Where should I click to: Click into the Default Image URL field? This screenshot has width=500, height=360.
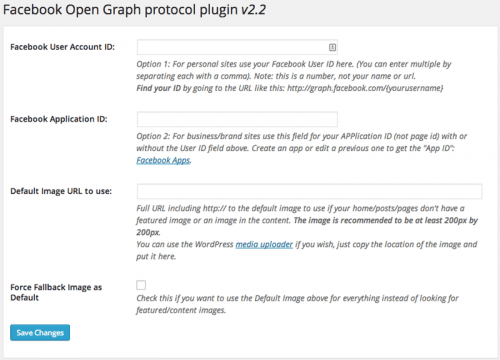309,191
